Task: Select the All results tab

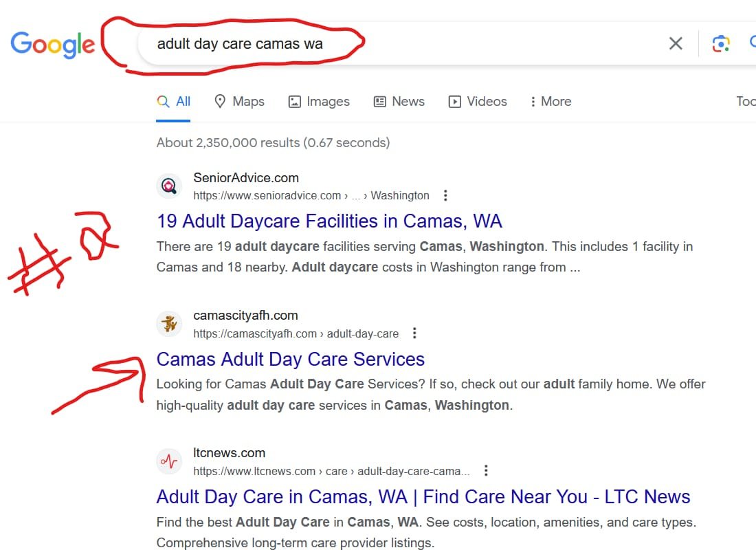Action: coord(174,102)
